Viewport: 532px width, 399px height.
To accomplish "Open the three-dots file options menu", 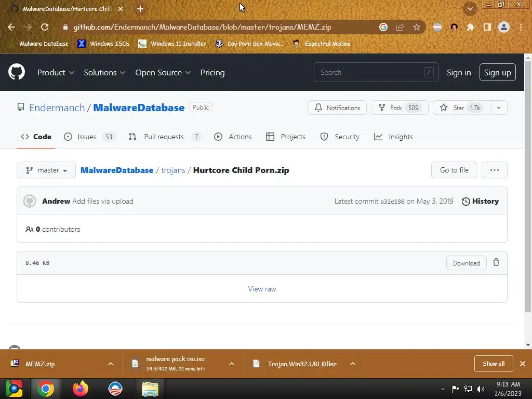I will click(x=495, y=170).
